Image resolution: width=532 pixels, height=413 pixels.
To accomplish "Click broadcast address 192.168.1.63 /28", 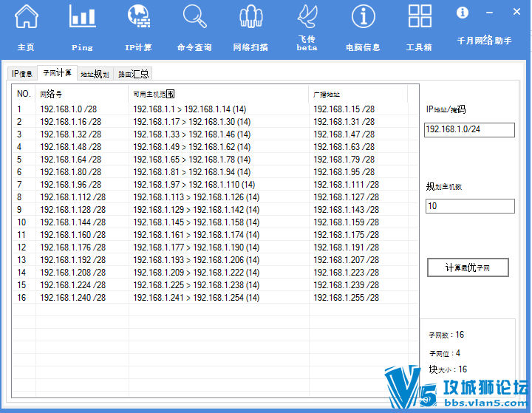I will (344, 147).
